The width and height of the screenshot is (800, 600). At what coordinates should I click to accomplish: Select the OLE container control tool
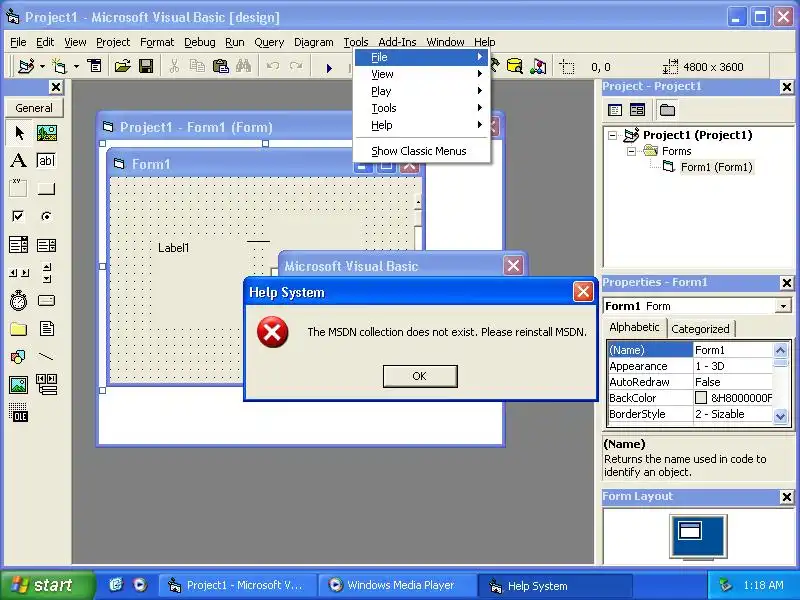(x=19, y=412)
